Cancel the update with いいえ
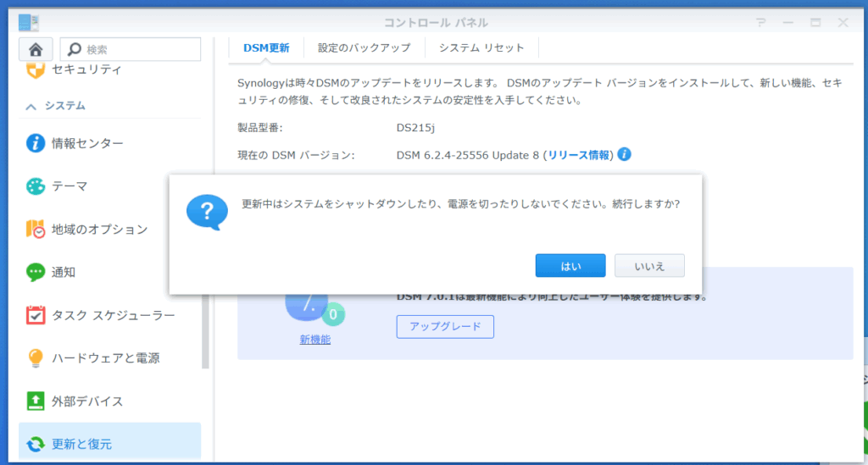 (649, 266)
